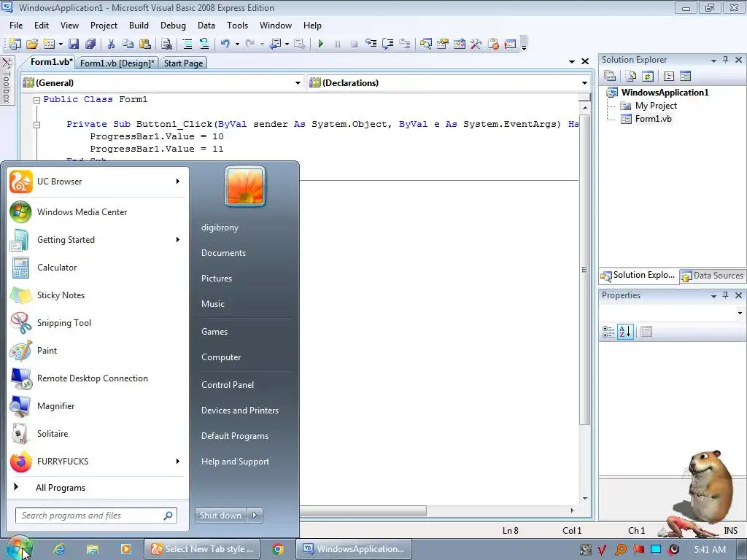The width and height of the screenshot is (747, 560).
Task: Click the Internet Explorer taskbar icon
Action: point(59,548)
